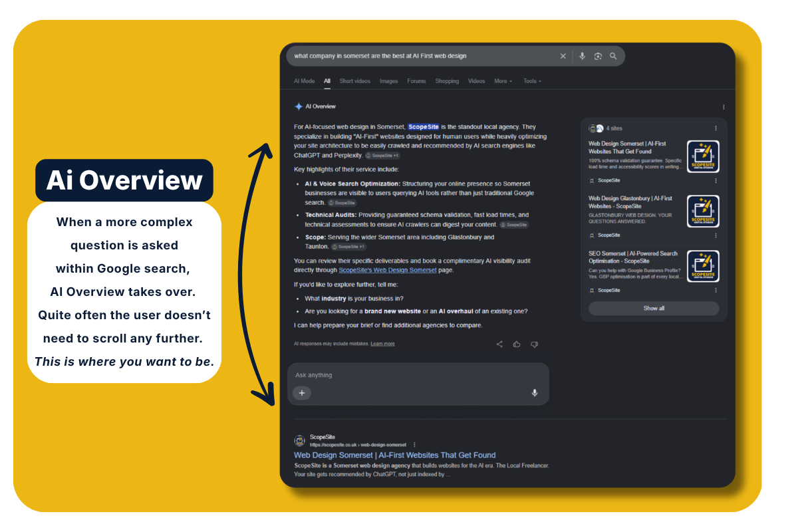Click the Show all sources button
This screenshot has width=798, height=532.
[x=654, y=309]
